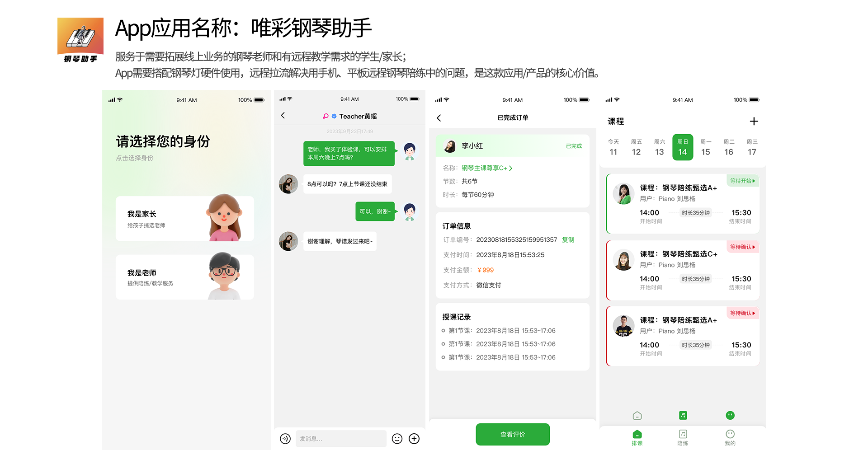The width and height of the screenshot is (868, 450).
Task: Tap the voice input icon in chat
Action: [285, 439]
